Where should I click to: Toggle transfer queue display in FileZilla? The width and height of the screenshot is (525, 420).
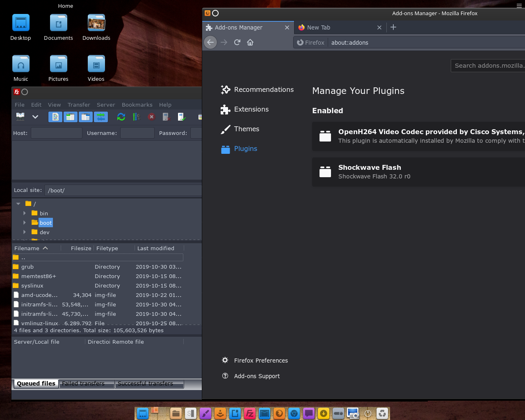101,117
